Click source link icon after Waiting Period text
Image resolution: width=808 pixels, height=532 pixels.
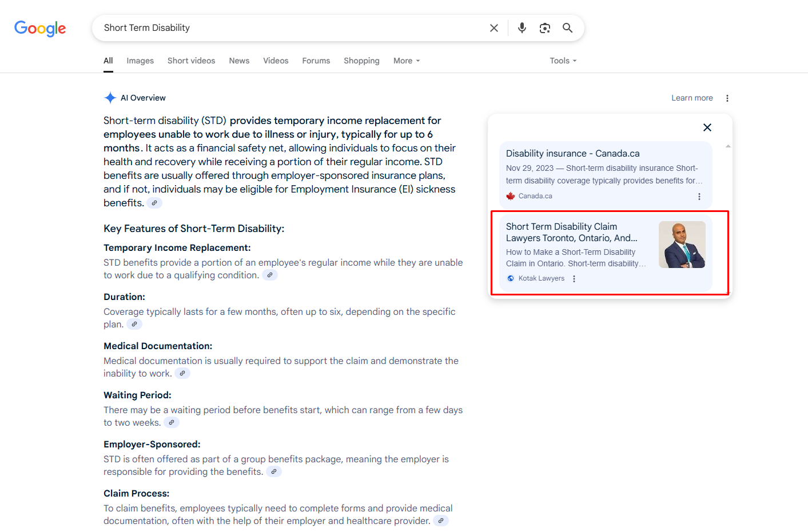pos(172,423)
